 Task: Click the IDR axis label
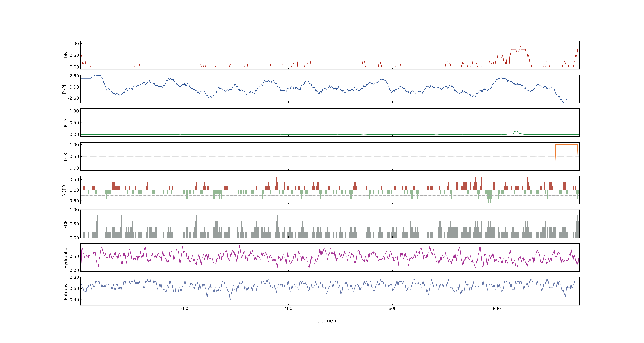point(66,55)
